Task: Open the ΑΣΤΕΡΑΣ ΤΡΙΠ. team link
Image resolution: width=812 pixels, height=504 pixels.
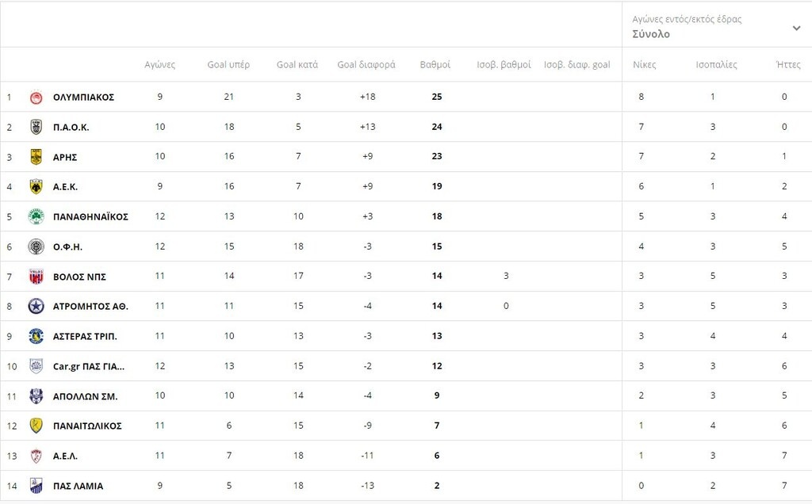Action: tap(85, 336)
